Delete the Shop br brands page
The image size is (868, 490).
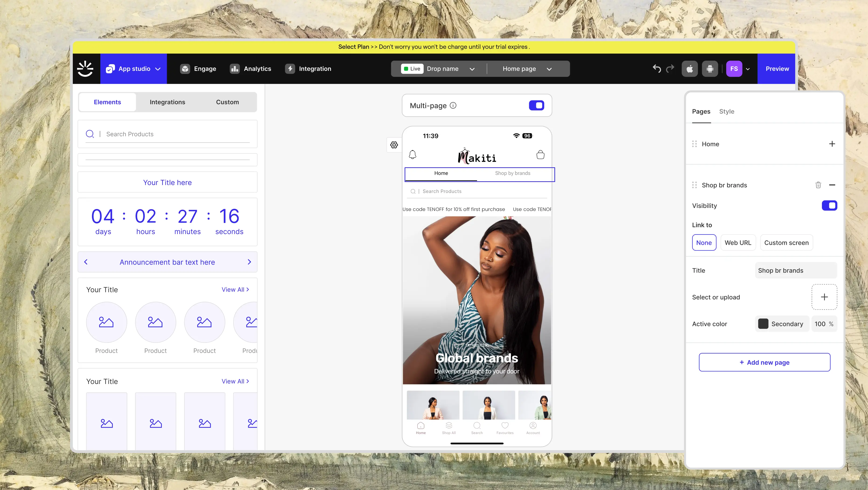click(x=818, y=185)
